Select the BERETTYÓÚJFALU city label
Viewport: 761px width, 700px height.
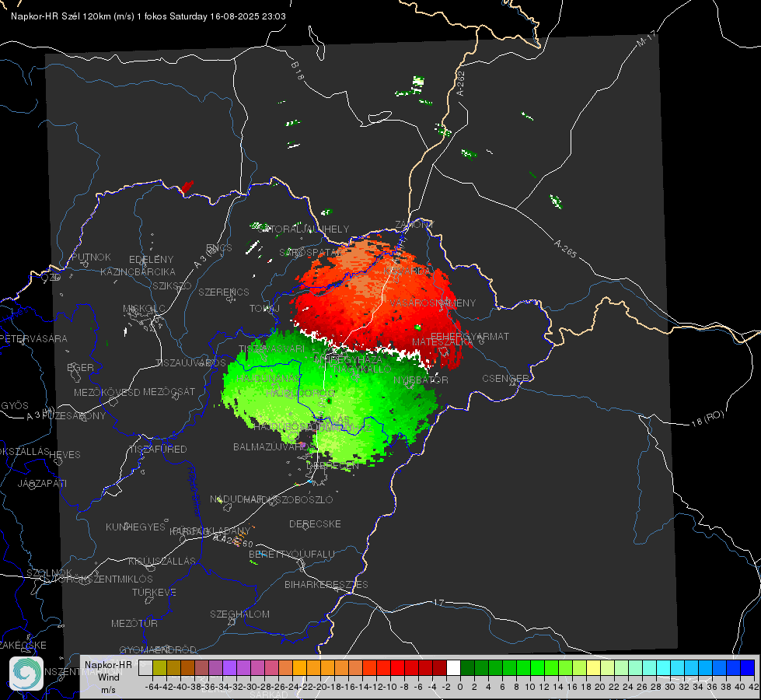[291, 555]
